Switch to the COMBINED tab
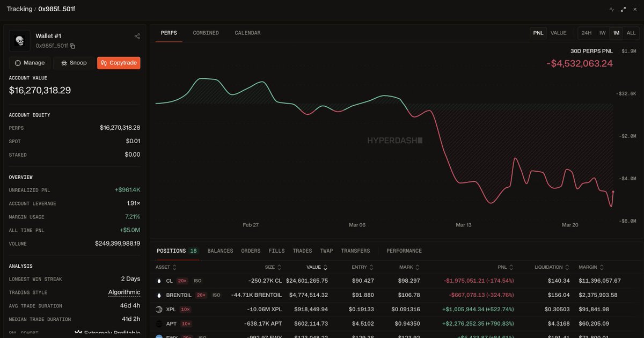The width and height of the screenshot is (644, 338). 206,33
